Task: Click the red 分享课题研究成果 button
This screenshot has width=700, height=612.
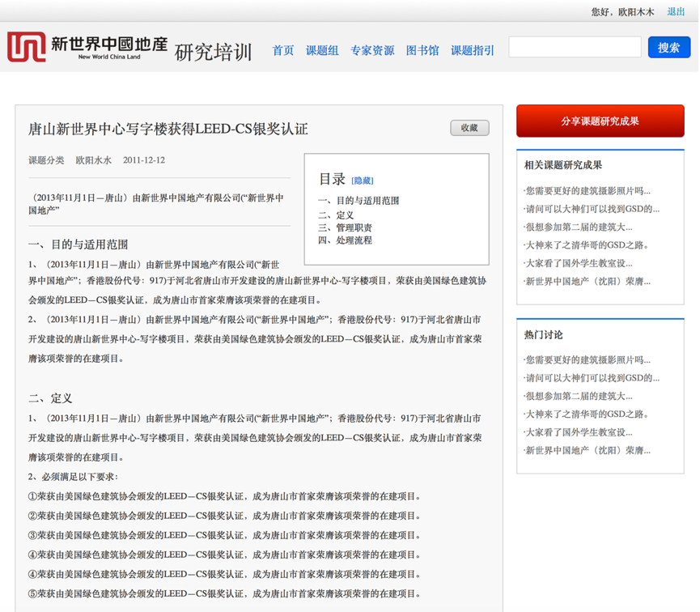Action: [600, 121]
